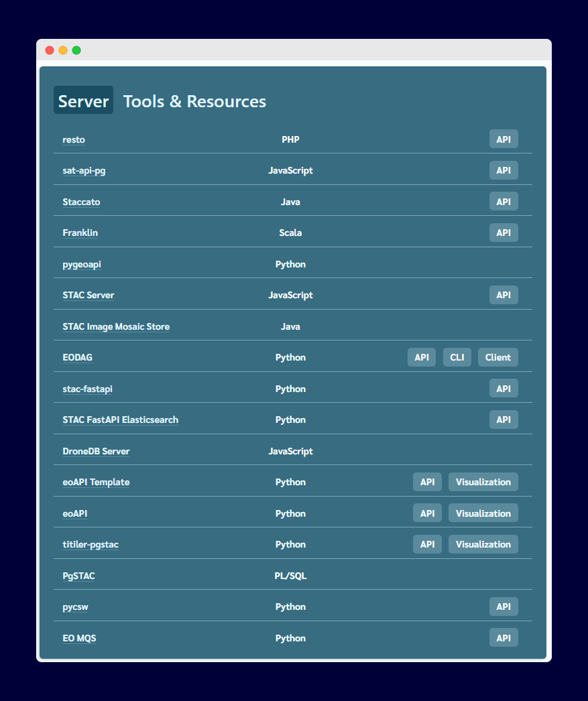Screen dimensions: 588x701
Task: Open the resto project link
Action: click(74, 139)
